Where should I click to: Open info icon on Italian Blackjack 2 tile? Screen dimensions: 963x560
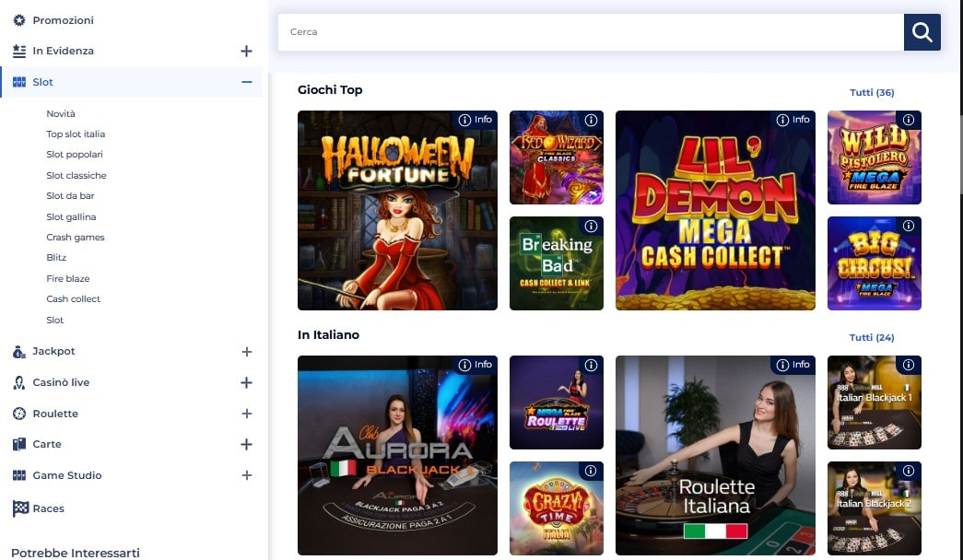pos(909,471)
